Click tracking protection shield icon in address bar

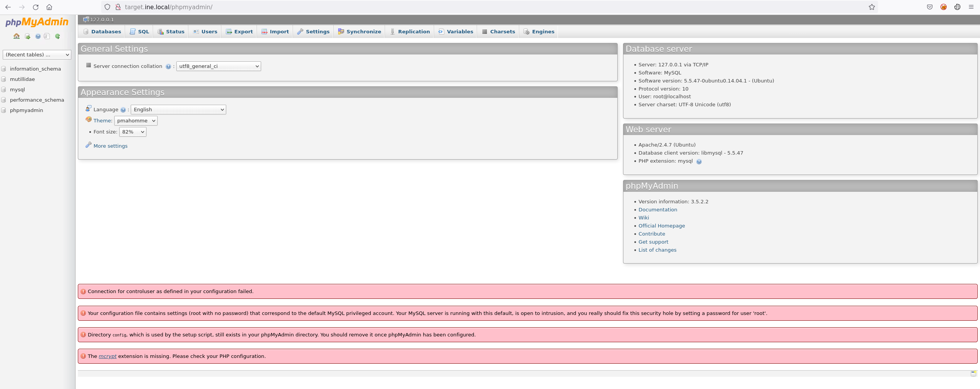click(107, 7)
